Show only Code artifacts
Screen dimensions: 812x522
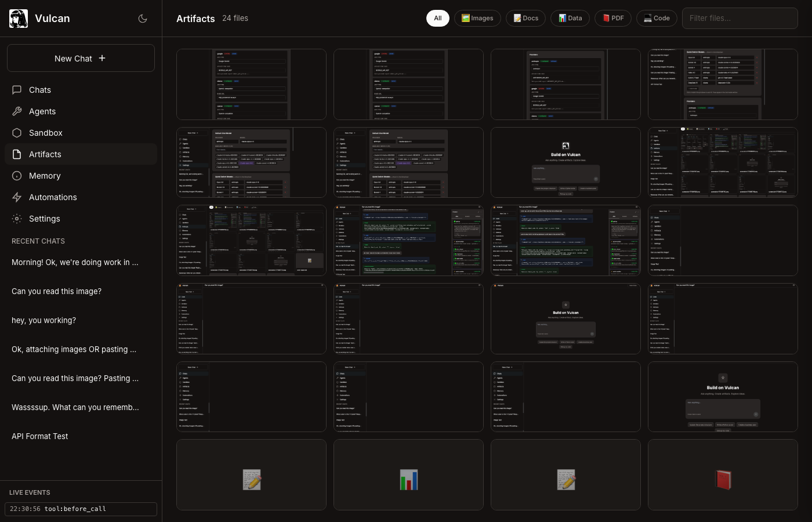click(657, 18)
